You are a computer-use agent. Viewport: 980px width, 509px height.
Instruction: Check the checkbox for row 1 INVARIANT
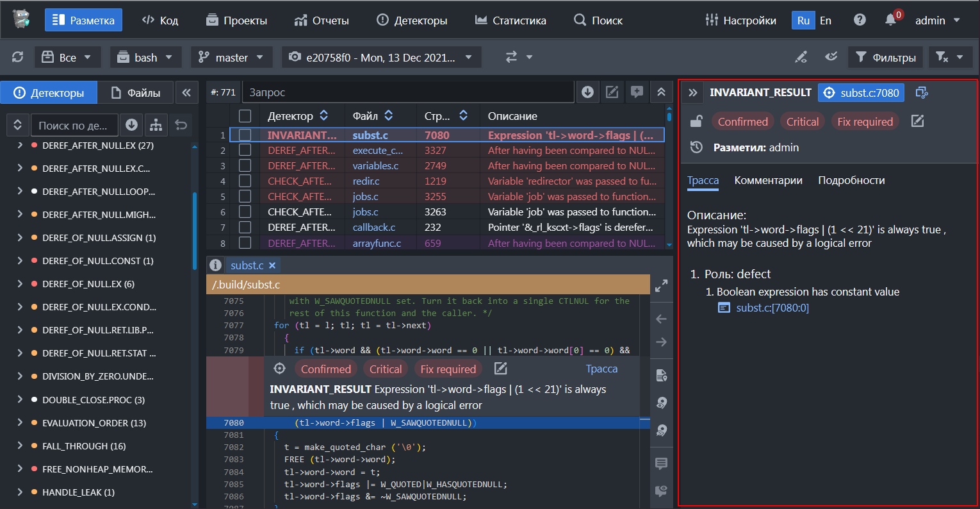coord(245,135)
